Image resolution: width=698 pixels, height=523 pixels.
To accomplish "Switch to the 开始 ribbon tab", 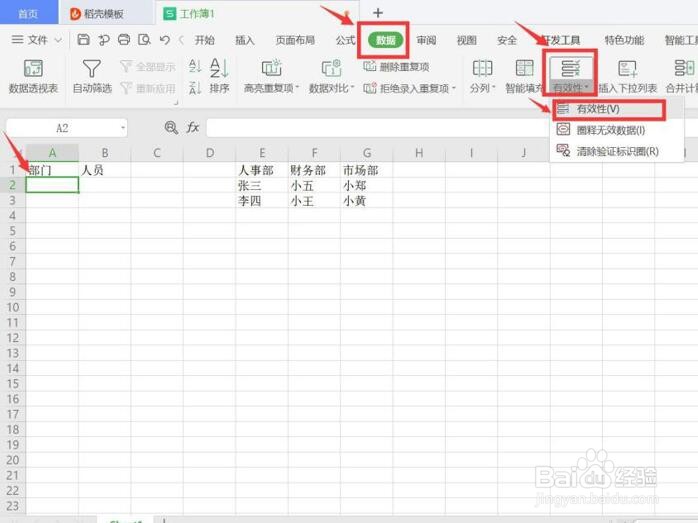I will click(205, 40).
